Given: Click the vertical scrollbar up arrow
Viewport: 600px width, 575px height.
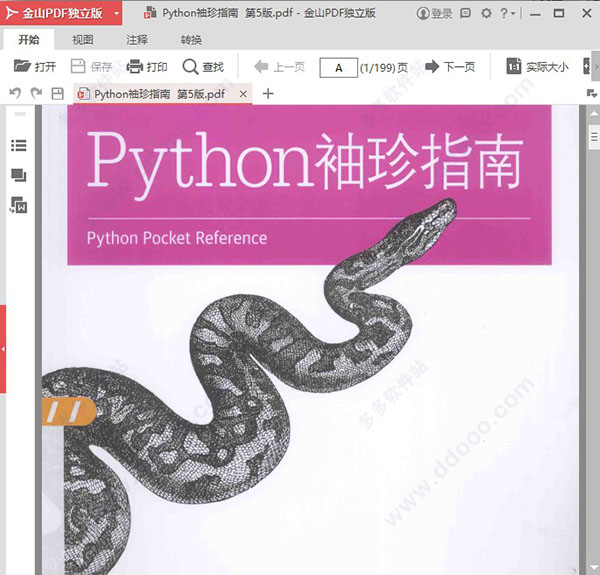Looking at the screenshot, I should click(593, 113).
